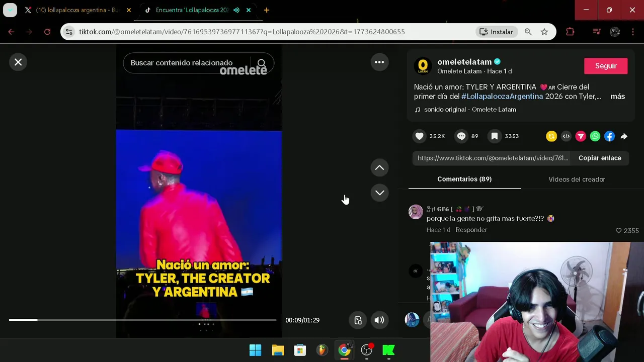Open the #LollapaloozaArgentina hashtag link
The width and height of the screenshot is (644, 362).
pos(502,97)
